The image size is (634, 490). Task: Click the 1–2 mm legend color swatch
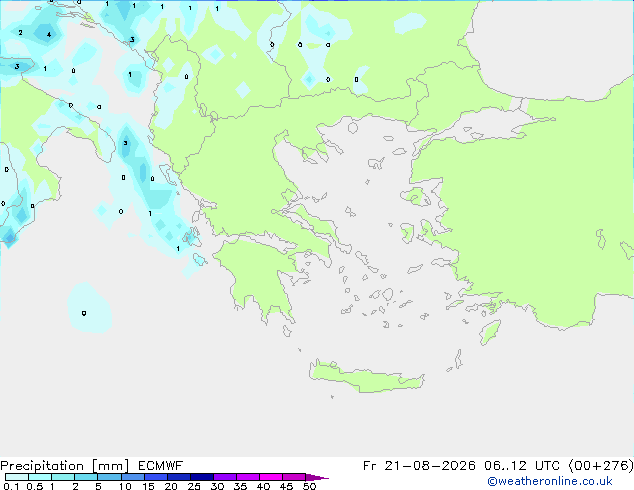click(x=63, y=477)
